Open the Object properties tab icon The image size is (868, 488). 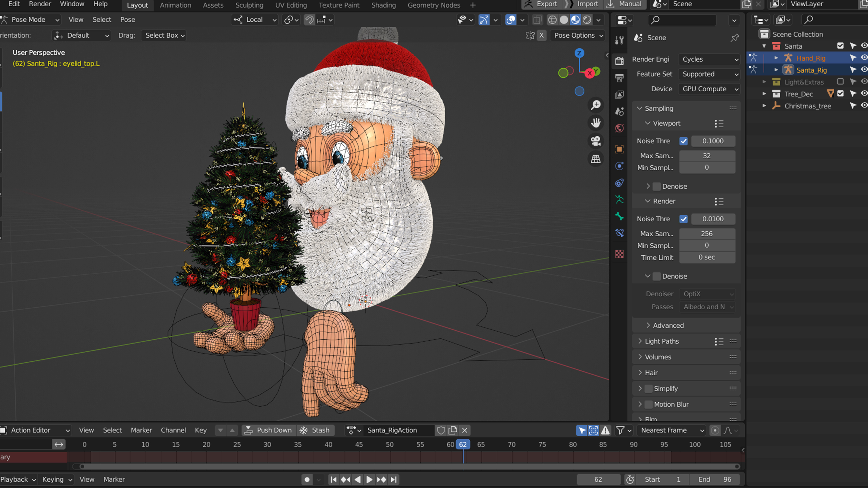(619, 149)
